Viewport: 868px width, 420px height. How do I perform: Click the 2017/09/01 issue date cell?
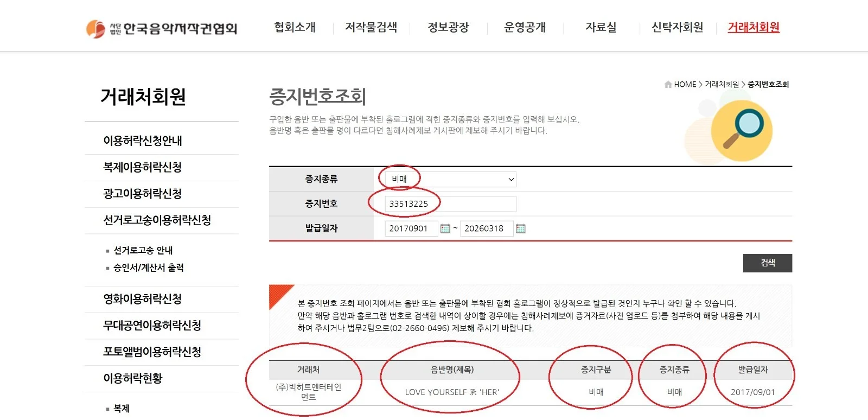753,392
